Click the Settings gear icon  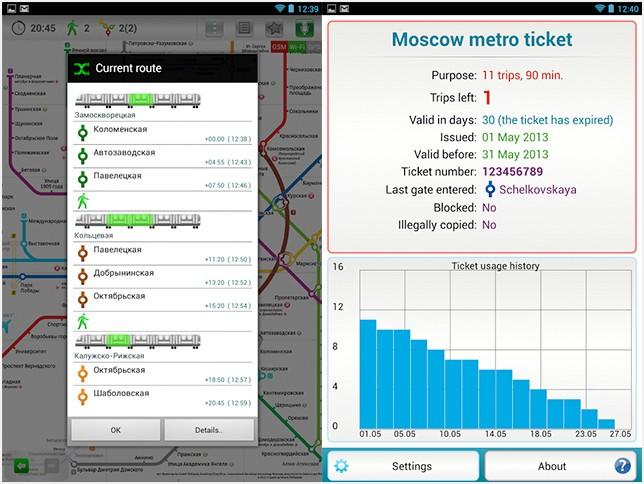[341, 466]
